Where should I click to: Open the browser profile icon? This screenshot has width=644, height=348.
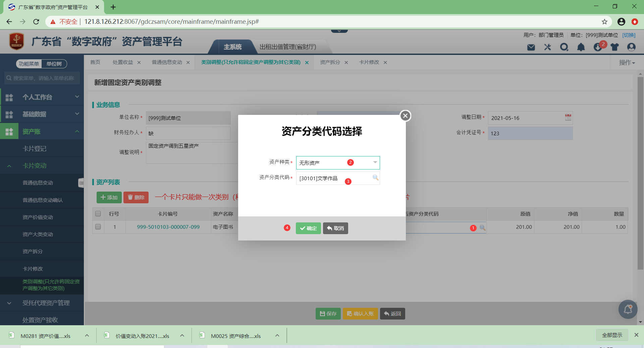[621, 22]
